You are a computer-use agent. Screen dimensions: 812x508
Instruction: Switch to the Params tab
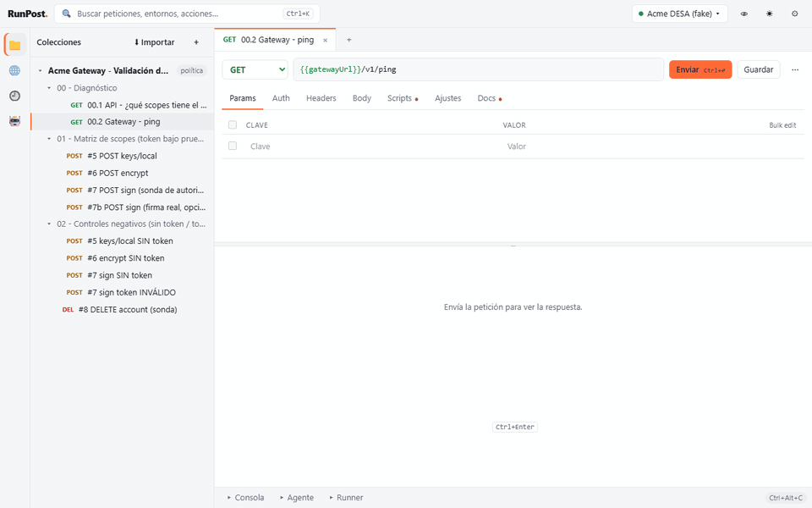[243, 98]
